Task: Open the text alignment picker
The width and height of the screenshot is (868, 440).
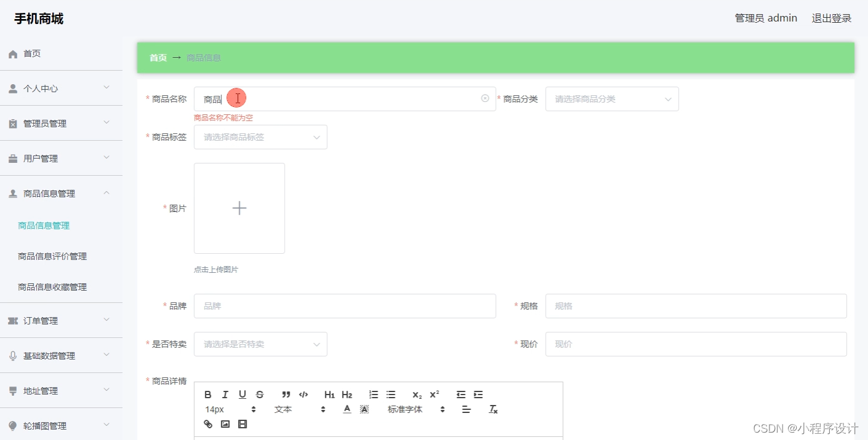Action: (466, 409)
